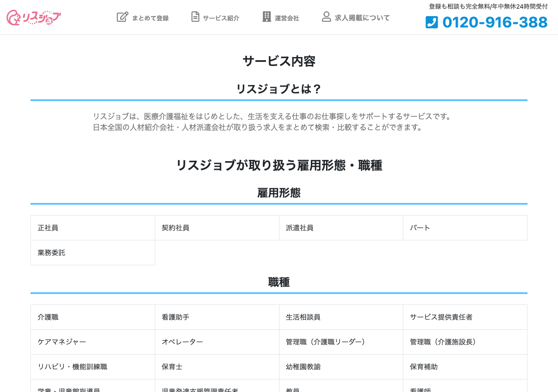Select 管理職（介護職リーダー）

[341, 342]
